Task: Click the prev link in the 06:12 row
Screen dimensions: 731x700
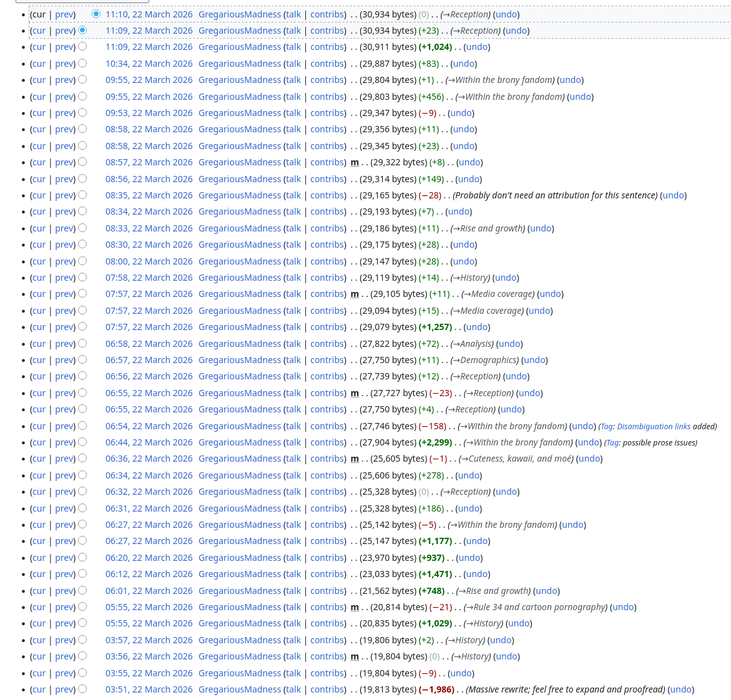Action: point(64,574)
